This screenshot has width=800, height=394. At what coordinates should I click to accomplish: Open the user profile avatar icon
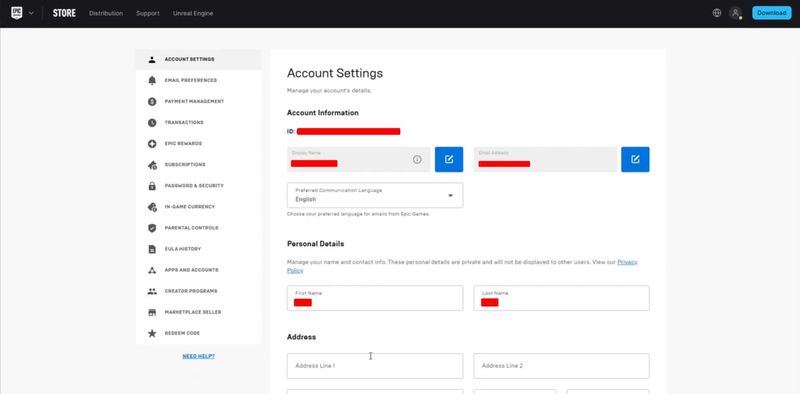(735, 13)
